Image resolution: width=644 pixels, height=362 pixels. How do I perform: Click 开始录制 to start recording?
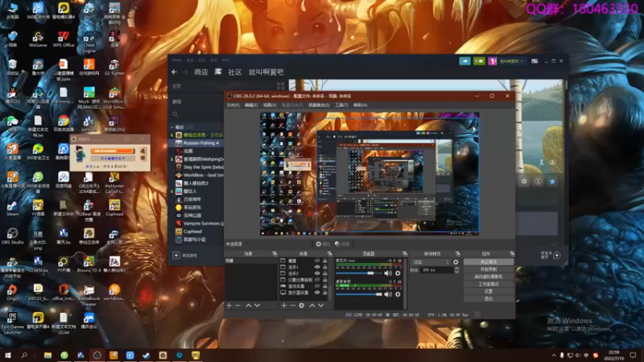coord(489,269)
